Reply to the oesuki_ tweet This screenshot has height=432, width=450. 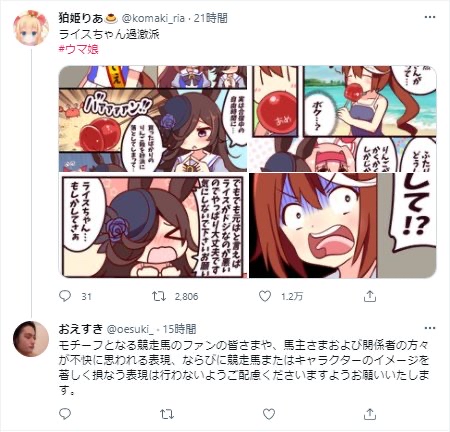pyautogui.click(x=65, y=414)
